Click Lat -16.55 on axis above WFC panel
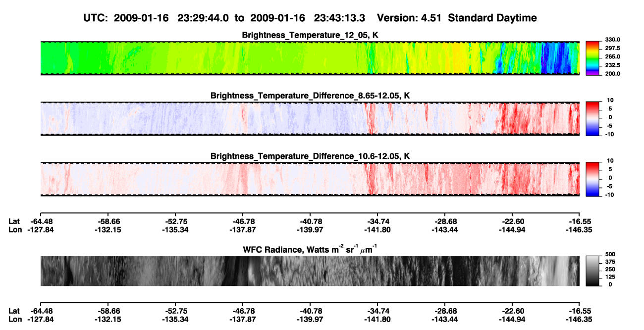The height and width of the screenshot is (330, 644). tap(579, 221)
